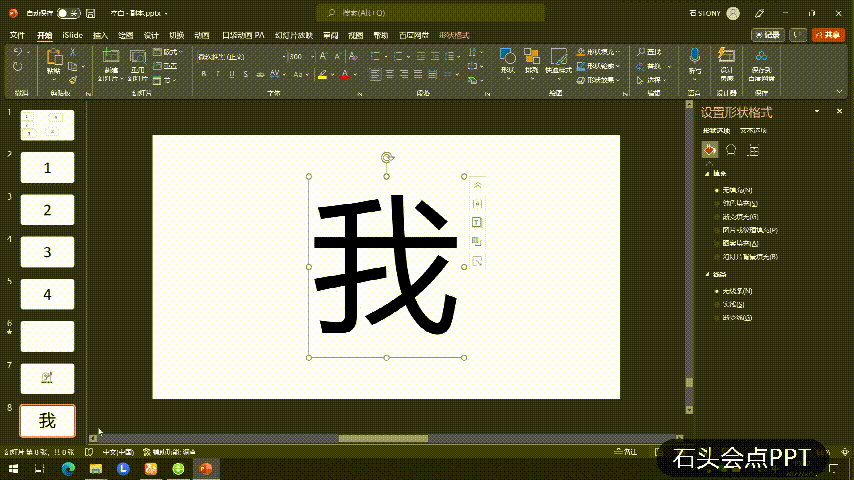
Task: Collapse the ribbon with the chevron
Action: tap(839, 92)
